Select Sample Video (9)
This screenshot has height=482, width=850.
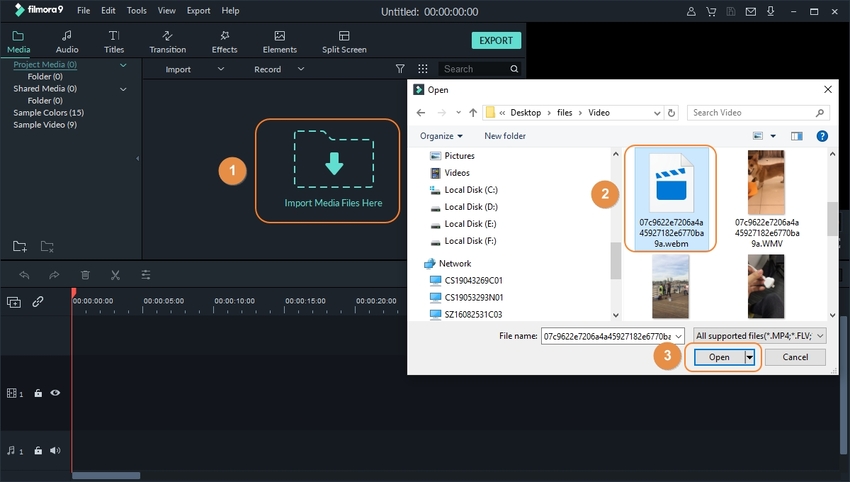(x=45, y=125)
